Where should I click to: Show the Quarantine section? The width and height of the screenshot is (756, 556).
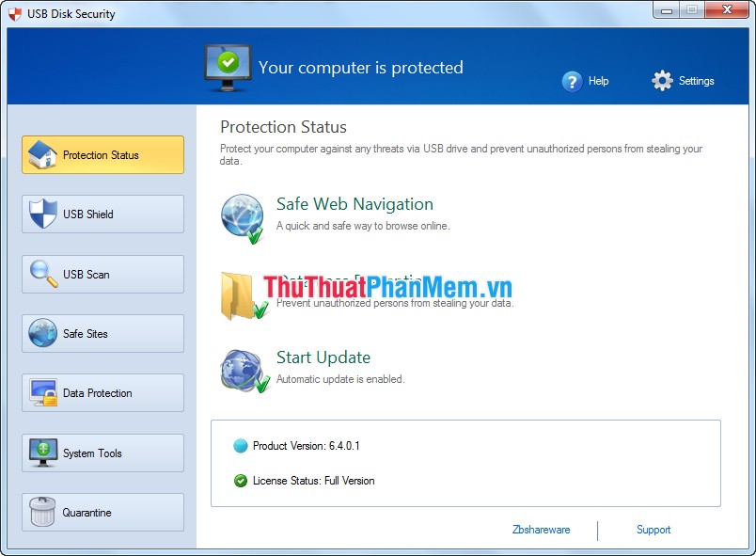click(102, 512)
